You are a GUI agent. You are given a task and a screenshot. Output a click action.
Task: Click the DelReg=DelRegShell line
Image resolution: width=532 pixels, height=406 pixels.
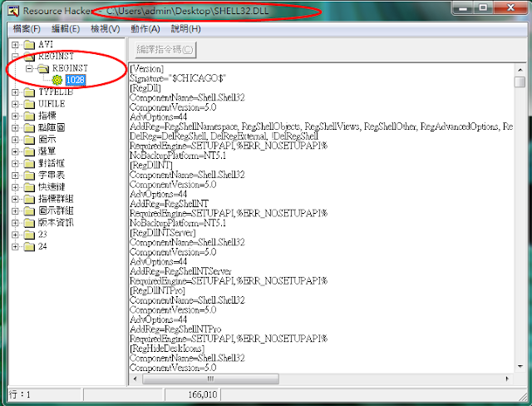point(224,136)
